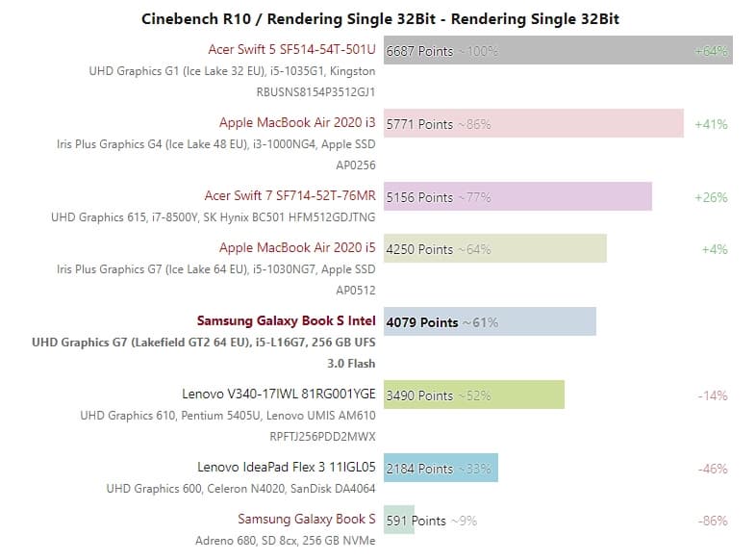
Task: Select the pink 5771 Points bar
Action: click(x=533, y=123)
